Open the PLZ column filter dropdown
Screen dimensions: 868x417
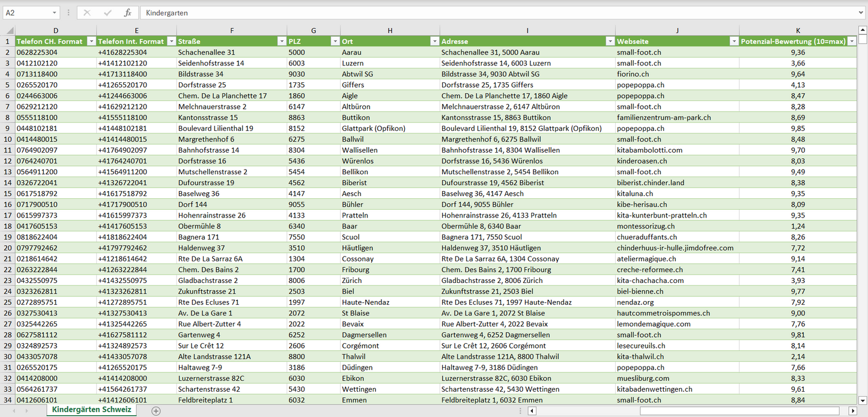point(335,41)
